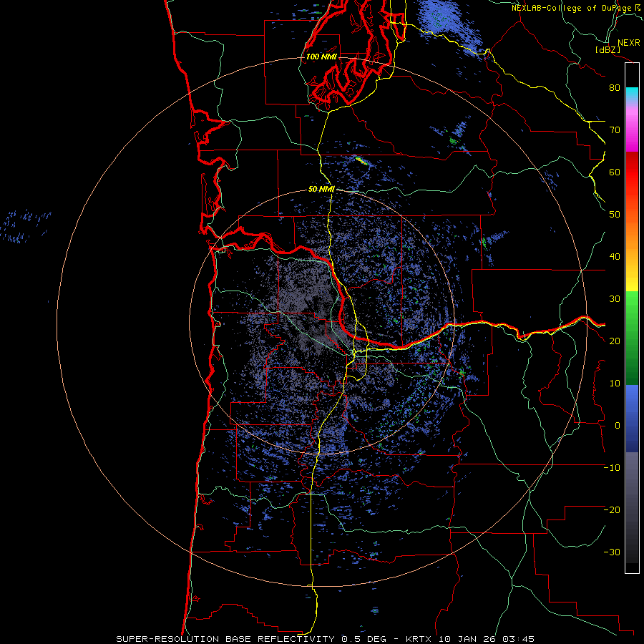Image resolution: width=644 pixels, height=644 pixels.
Task: Click the 40 dBZ scale value
Action: coord(615,257)
